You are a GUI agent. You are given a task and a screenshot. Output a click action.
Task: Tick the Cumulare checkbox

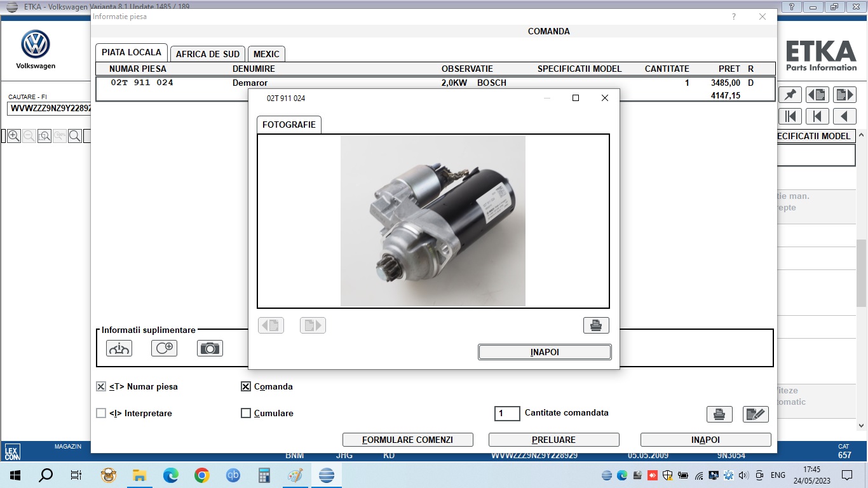point(246,413)
